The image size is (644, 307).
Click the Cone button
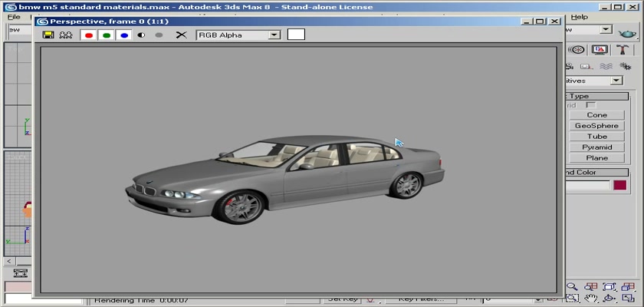coord(596,115)
